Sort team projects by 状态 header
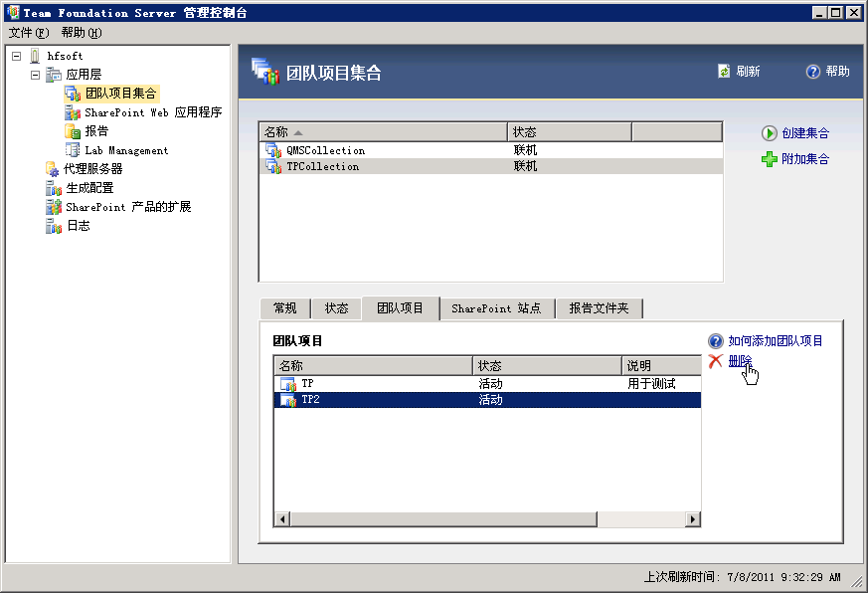Image resolution: width=868 pixels, height=593 pixels. (548, 366)
